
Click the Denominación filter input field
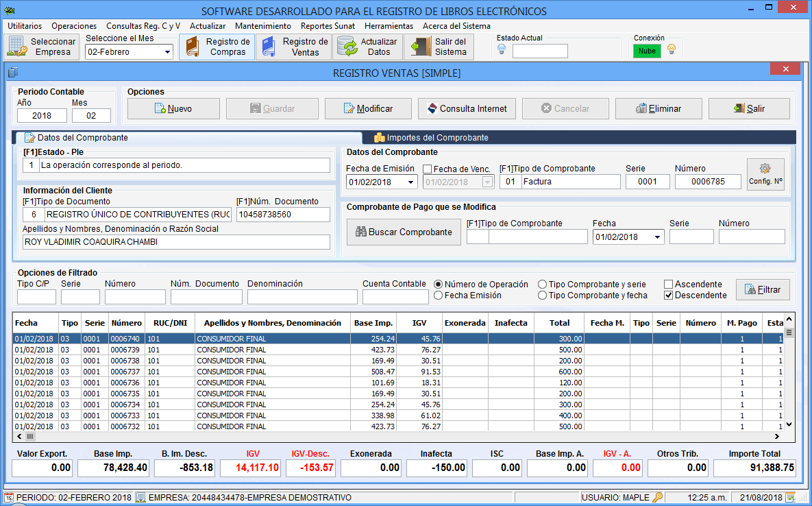[302, 297]
